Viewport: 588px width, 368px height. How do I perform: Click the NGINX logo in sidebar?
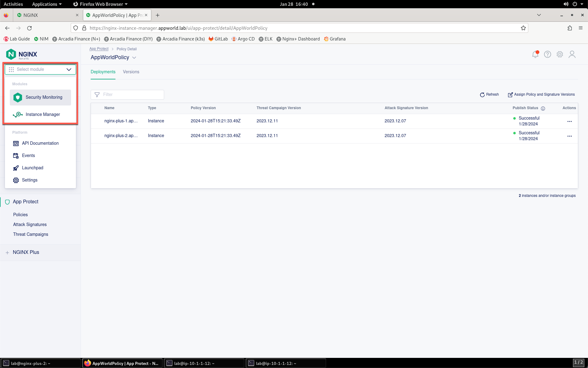click(21, 54)
